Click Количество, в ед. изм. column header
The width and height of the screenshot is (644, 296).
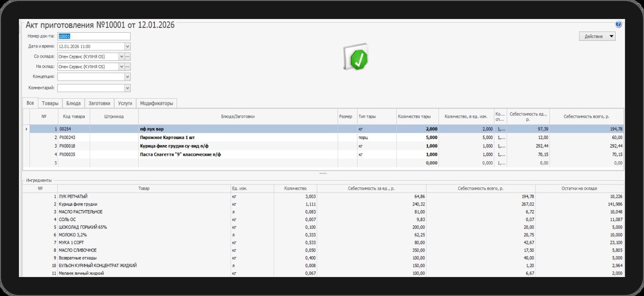click(x=466, y=117)
